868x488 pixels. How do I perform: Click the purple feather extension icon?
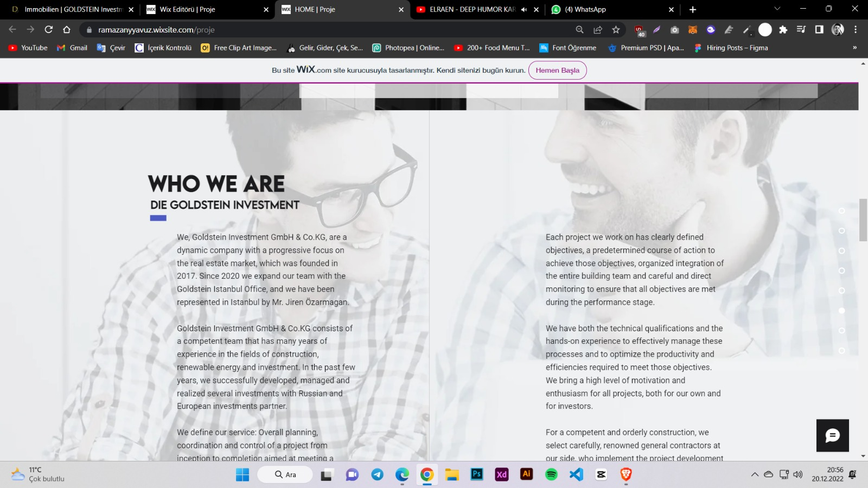[x=656, y=30]
